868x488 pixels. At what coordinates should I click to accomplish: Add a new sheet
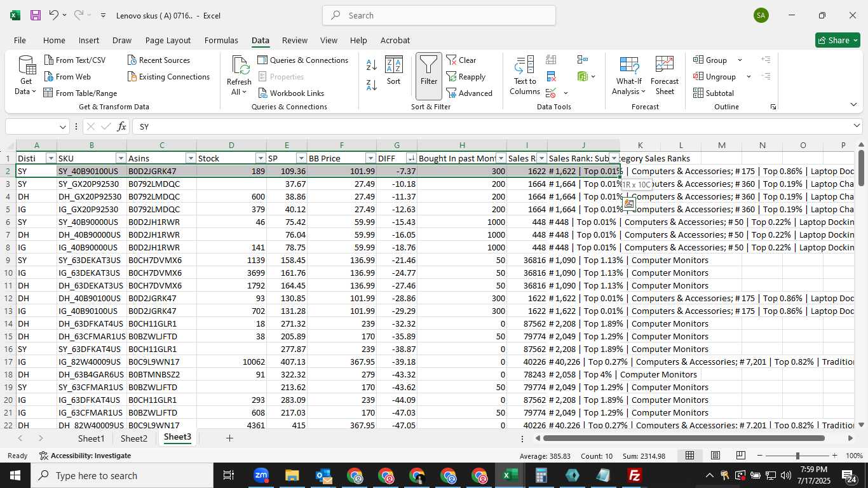pos(229,438)
